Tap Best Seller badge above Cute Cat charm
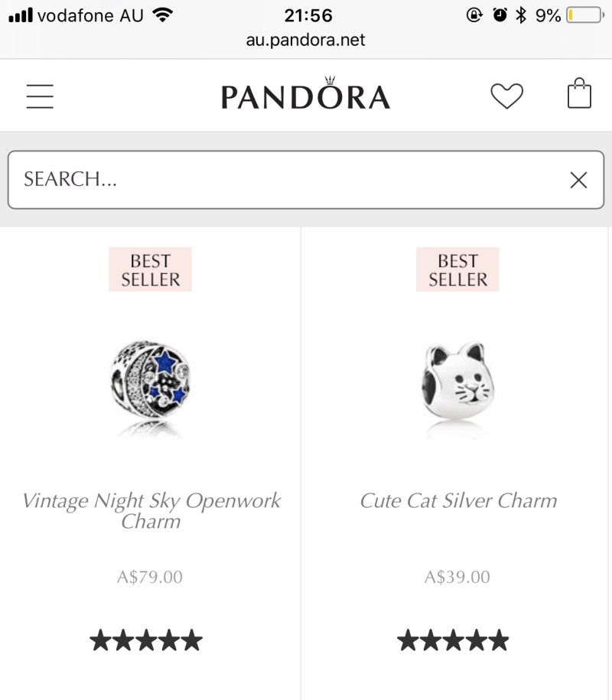The height and width of the screenshot is (700, 612). click(457, 269)
